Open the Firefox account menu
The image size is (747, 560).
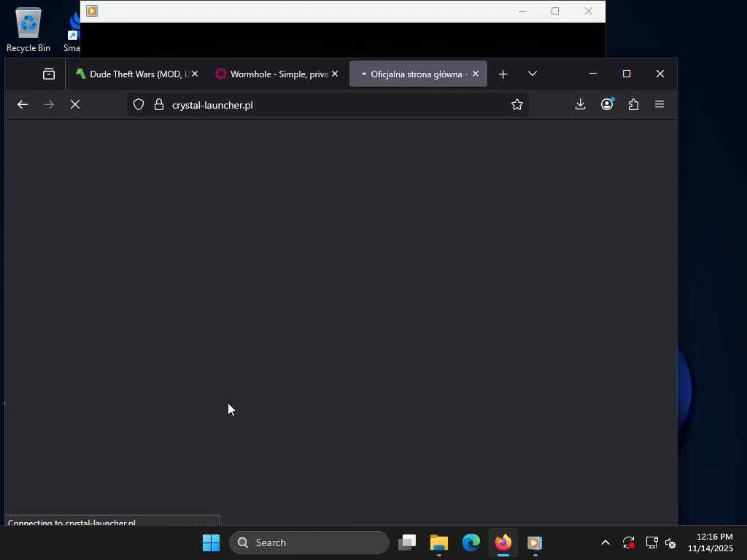click(x=607, y=104)
